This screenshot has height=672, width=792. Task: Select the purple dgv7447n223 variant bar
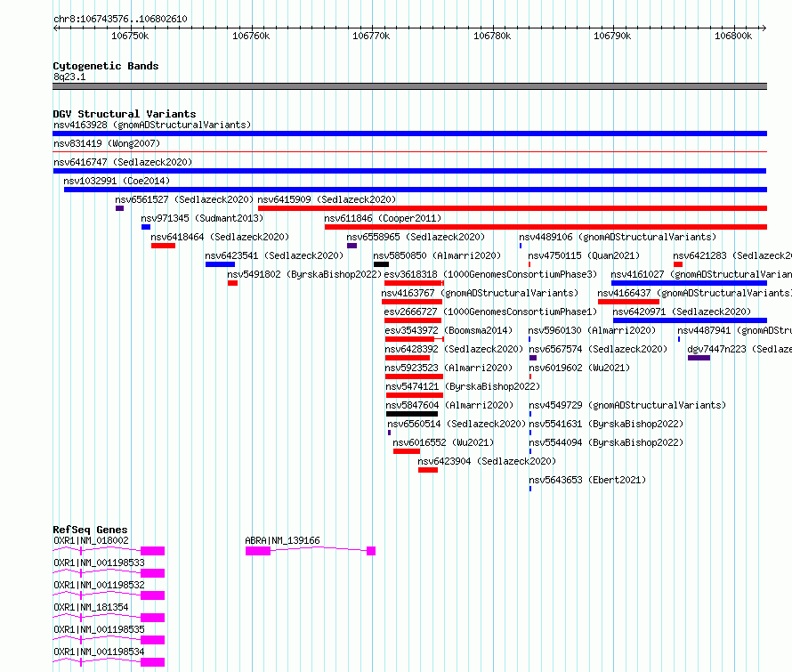[699, 358]
